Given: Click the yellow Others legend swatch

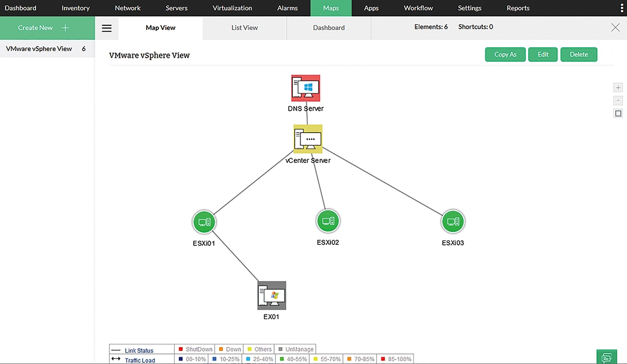Looking at the screenshot, I should point(249,349).
